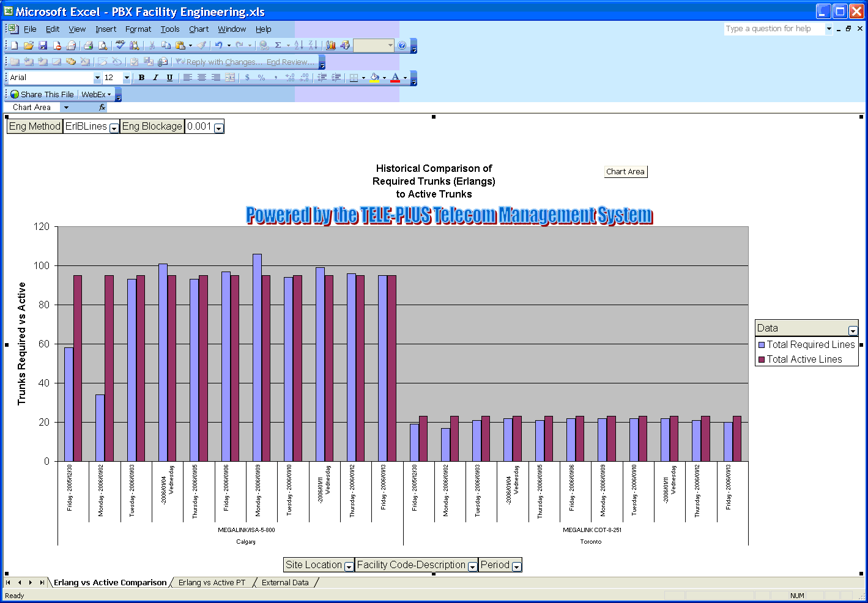Screen dimensions: 868x603
Task: Click the Trunks Required vs Active axis title
Action: tap(22, 344)
